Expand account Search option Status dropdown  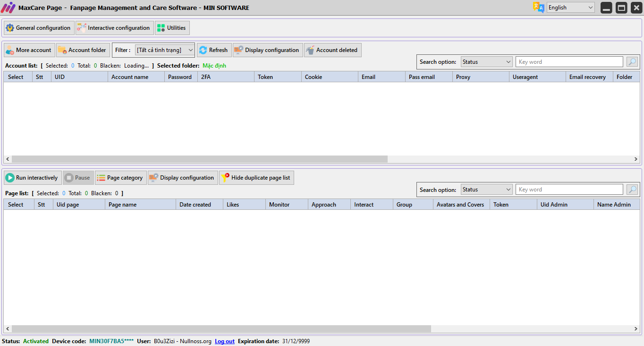[x=487, y=62]
